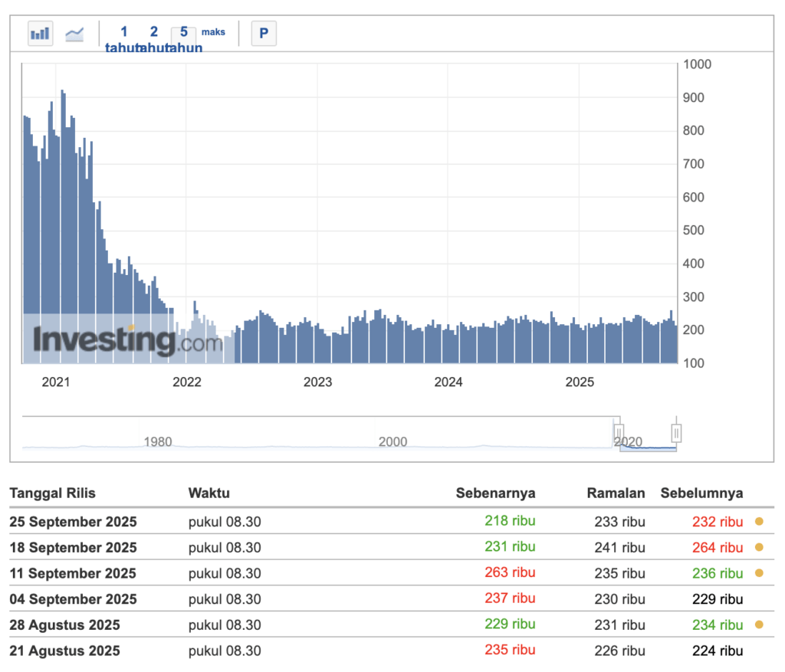Switch to bar chart view

point(40,34)
